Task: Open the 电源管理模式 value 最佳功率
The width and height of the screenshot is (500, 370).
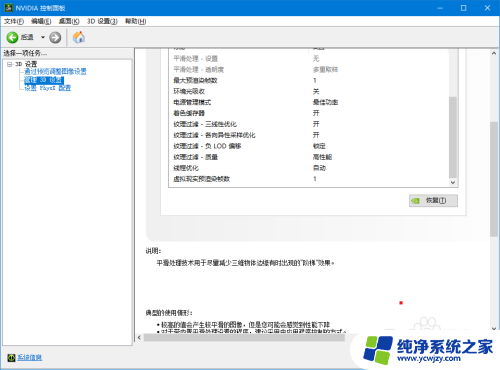Action: [x=325, y=102]
